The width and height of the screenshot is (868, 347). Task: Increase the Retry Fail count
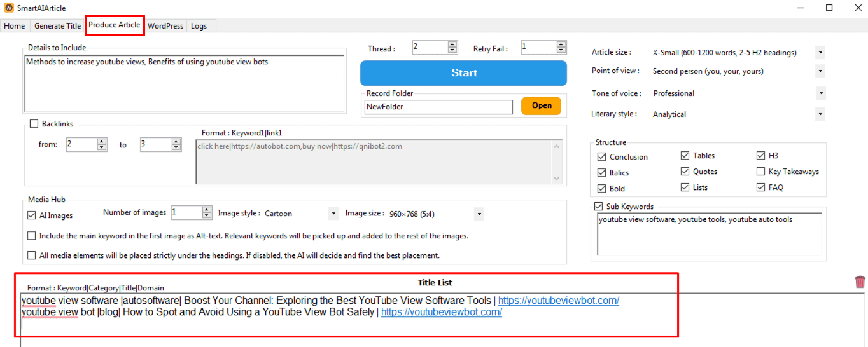[561, 44]
